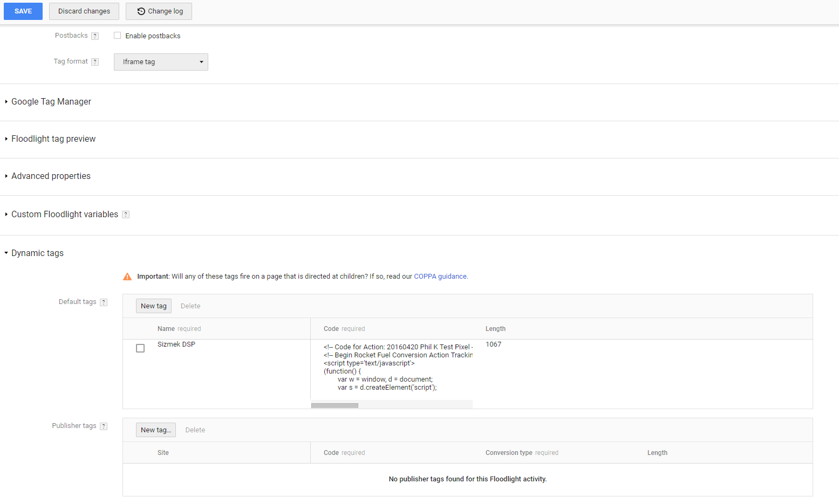Expand the Advanced properties section
Viewport: 839px width, 504px height.
point(51,176)
